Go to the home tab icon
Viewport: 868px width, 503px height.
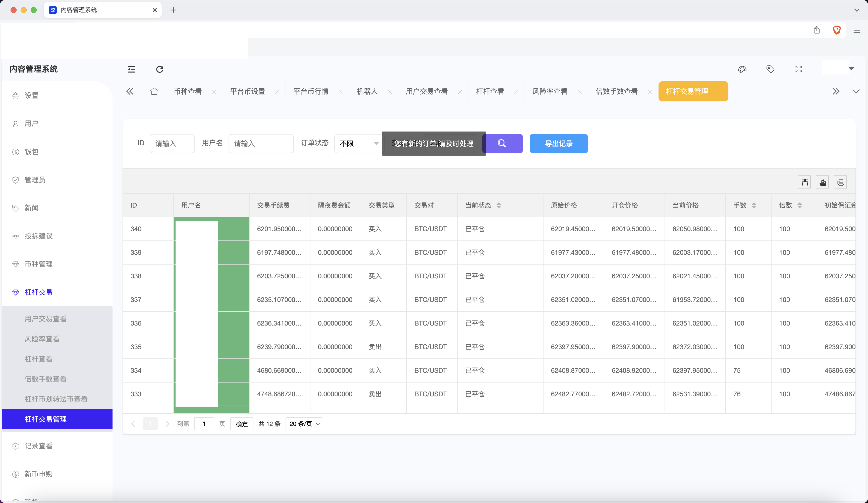(154, 91)
